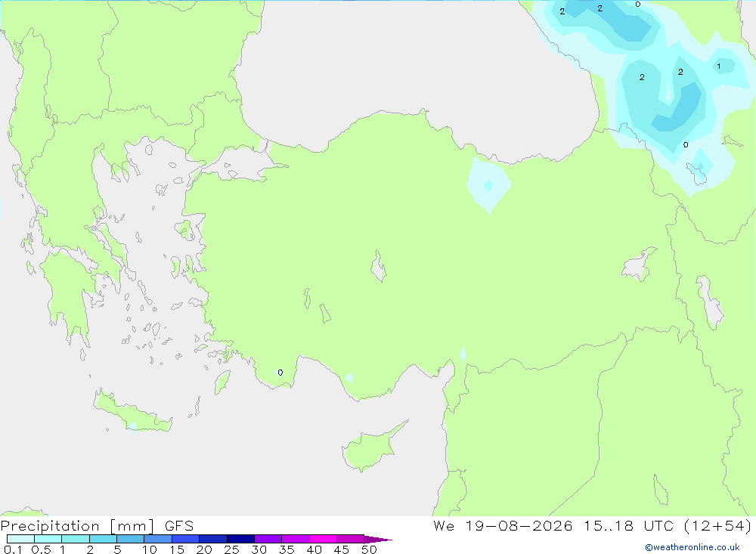
Task: Click the legend tick value '35'
Action: click(x=287, y=549)
